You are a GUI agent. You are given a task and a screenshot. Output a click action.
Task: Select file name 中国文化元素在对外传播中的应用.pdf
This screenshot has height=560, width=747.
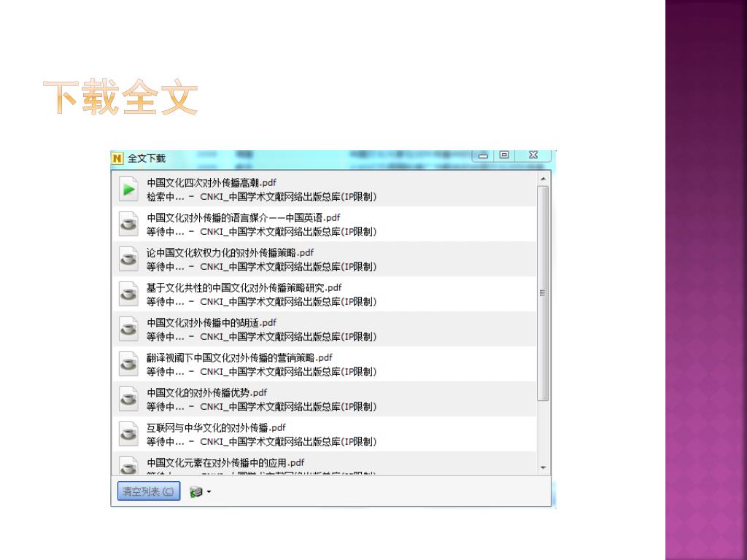coord(225,463)
